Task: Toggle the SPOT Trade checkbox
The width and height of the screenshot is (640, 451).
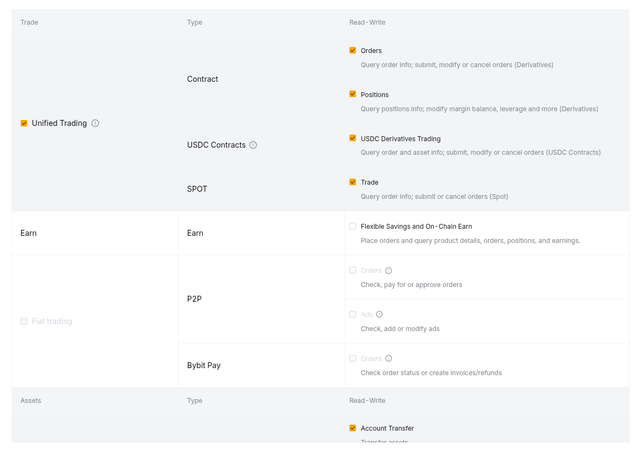Action: [353, 182]
